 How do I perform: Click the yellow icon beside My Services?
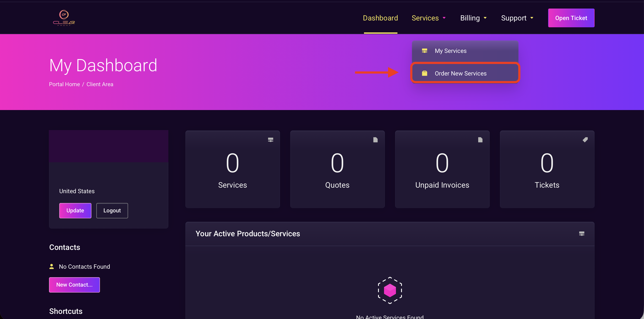click(x=425, y=51)
